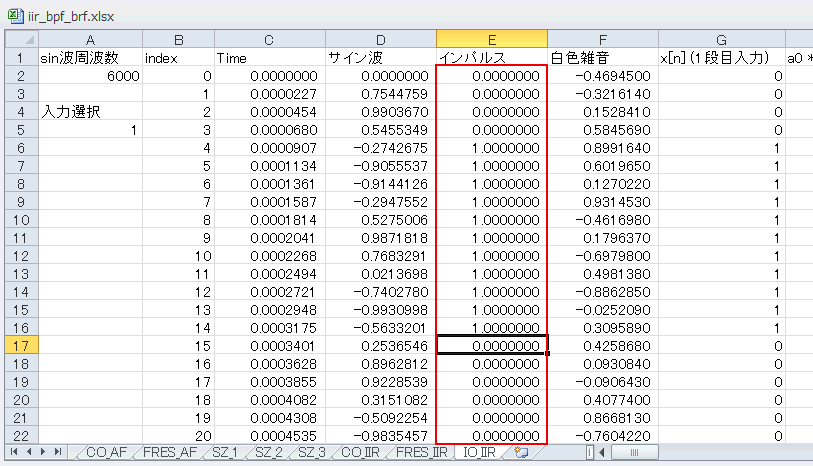
Task: Insert new worksheet icon after IO_IIR tab
Action: (x=521, y=452)
